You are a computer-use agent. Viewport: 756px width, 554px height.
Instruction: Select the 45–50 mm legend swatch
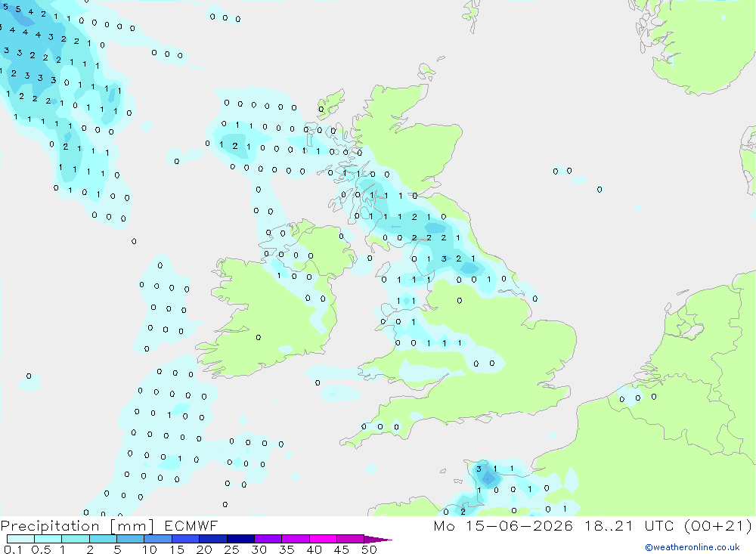(x=351, y=539)
